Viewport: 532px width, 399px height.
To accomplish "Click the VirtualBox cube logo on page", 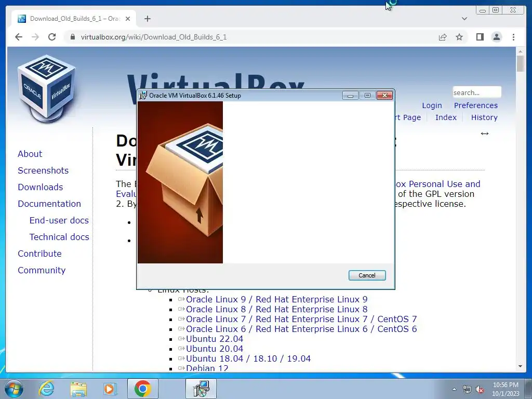I will click(x=47, y=88).
